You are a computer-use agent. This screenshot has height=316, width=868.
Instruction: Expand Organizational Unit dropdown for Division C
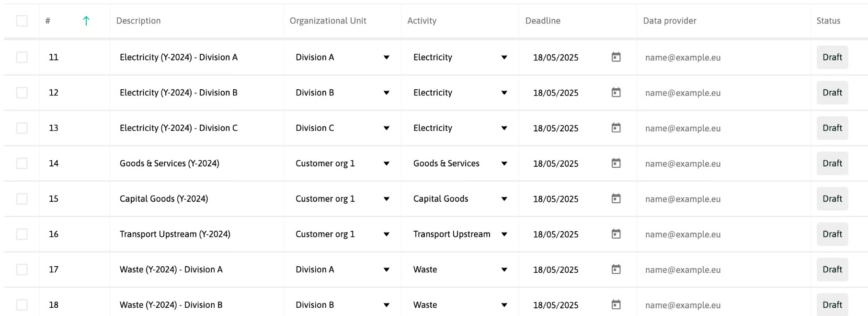point(342,128)
